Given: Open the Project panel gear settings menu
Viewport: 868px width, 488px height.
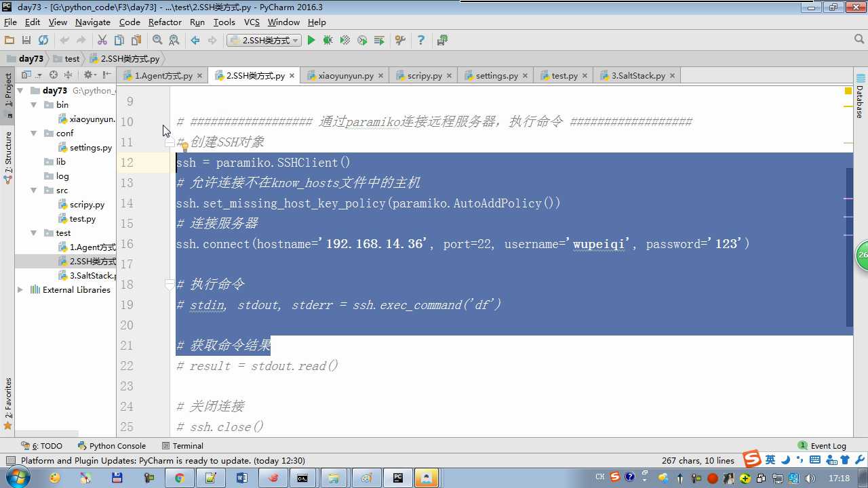Looking at the screenshot, I should (x=90, y=75).
